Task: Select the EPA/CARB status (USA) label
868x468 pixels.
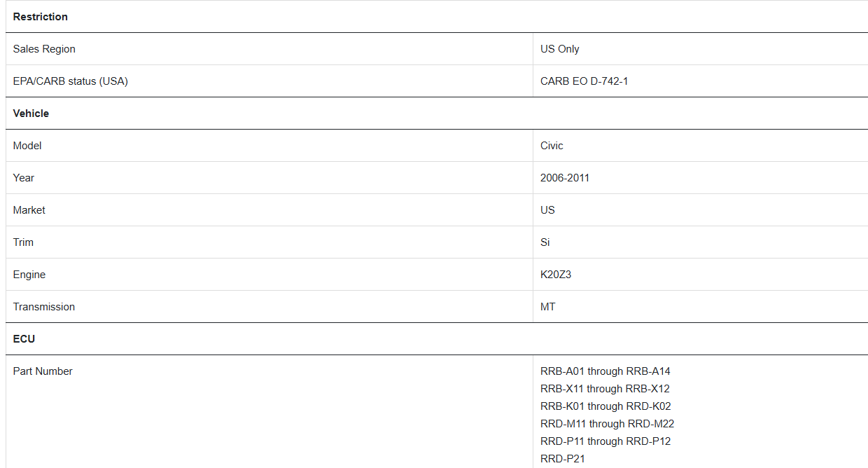Action: click(x=71, y=81)
